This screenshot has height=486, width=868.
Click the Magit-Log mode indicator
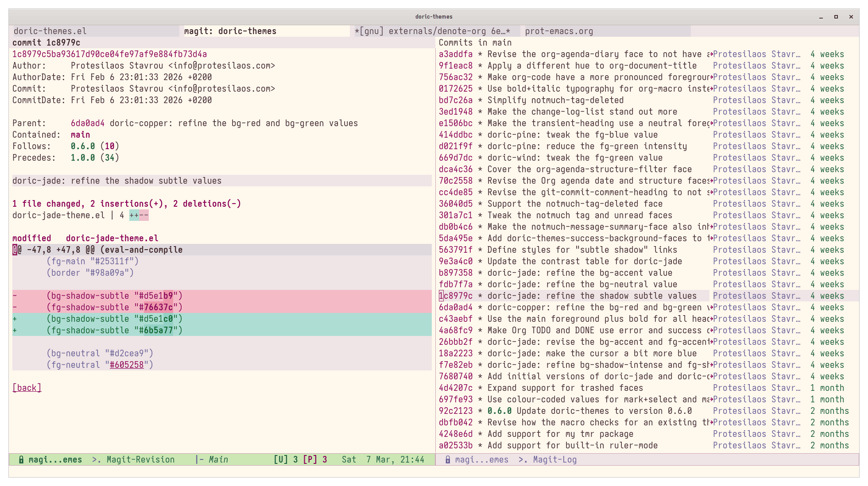pyautogui.click(x=554, y=459)
